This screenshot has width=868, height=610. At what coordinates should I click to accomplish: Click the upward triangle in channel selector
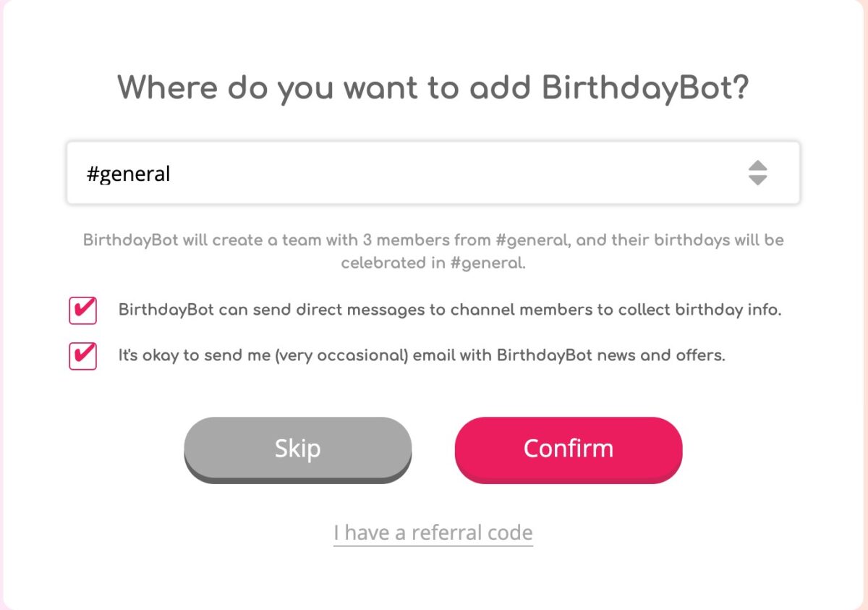click(757, 166)
